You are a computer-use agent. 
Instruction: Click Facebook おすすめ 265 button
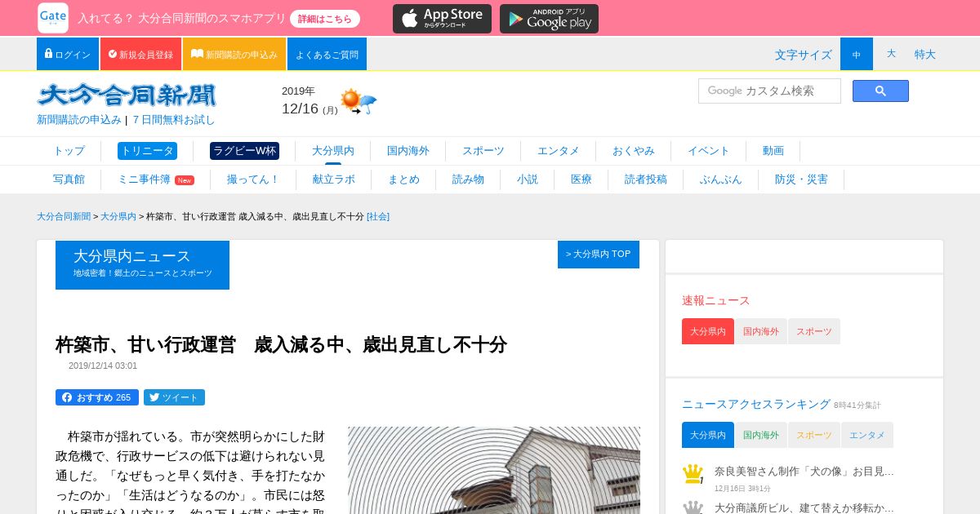97,397
